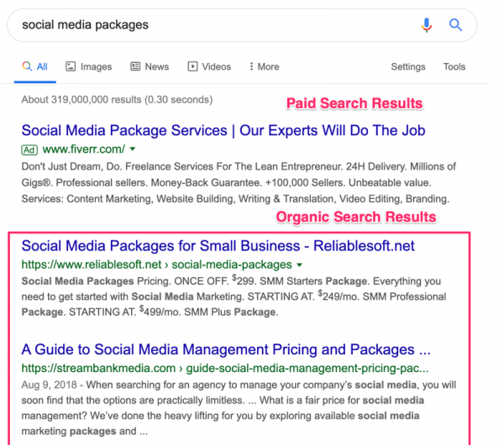Click the Paid Search Results annotation label
The image size is (504, 445).
[354, 103]
